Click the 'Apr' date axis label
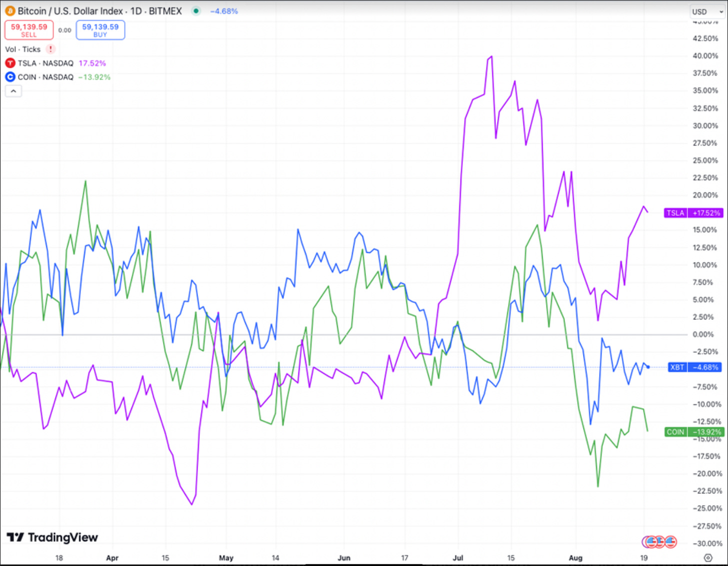Viewport: 728px width, 566px height. pyautogui.click(x=112, y=557)
